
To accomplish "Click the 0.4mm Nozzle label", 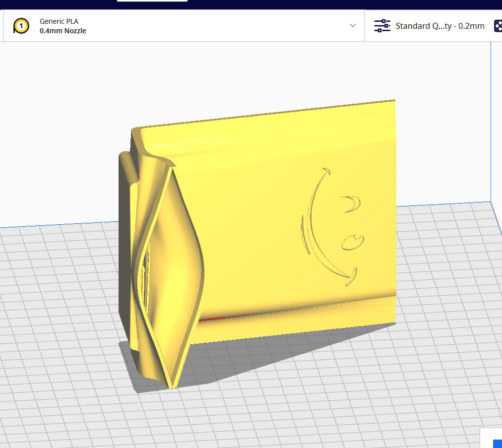I will [63, 31].
